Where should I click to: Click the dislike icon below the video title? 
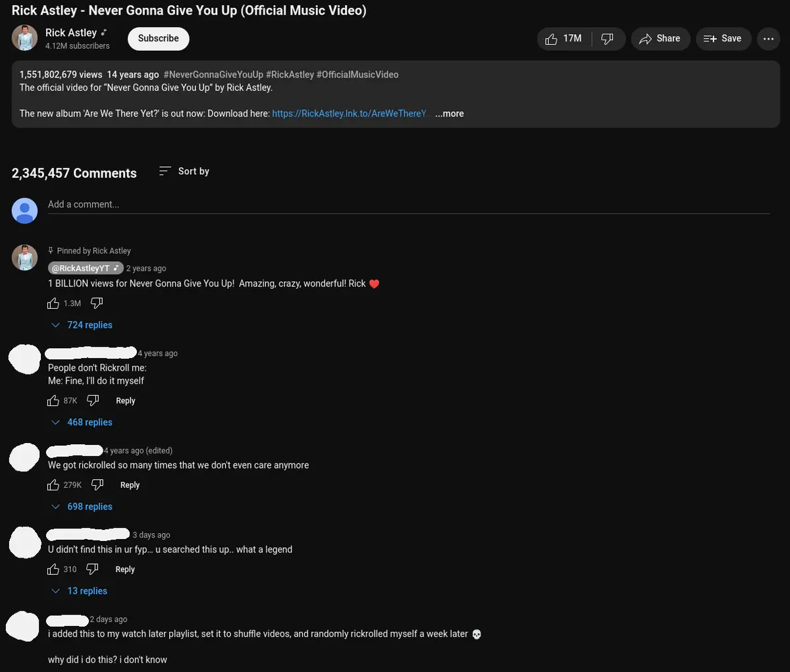[x=607, y=38]
